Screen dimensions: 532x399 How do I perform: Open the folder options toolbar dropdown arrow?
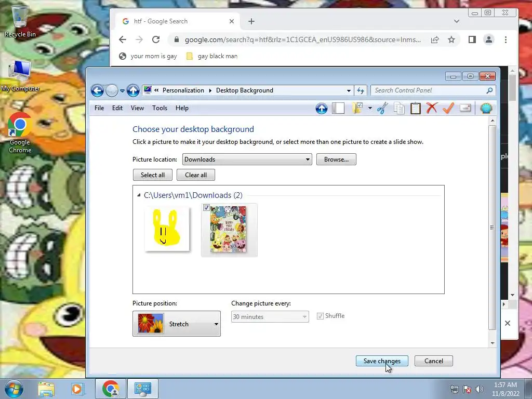coord(370,108)
